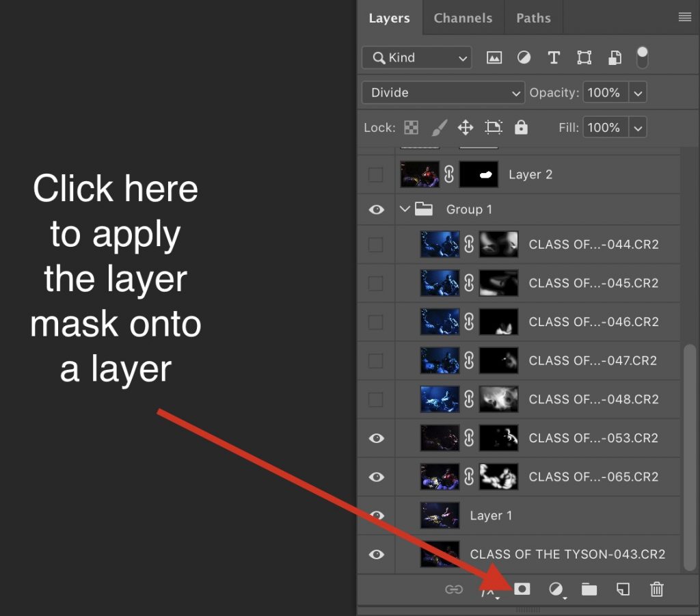Delete layer trash icon
700x616 pixels.
(x=657, y=589)
